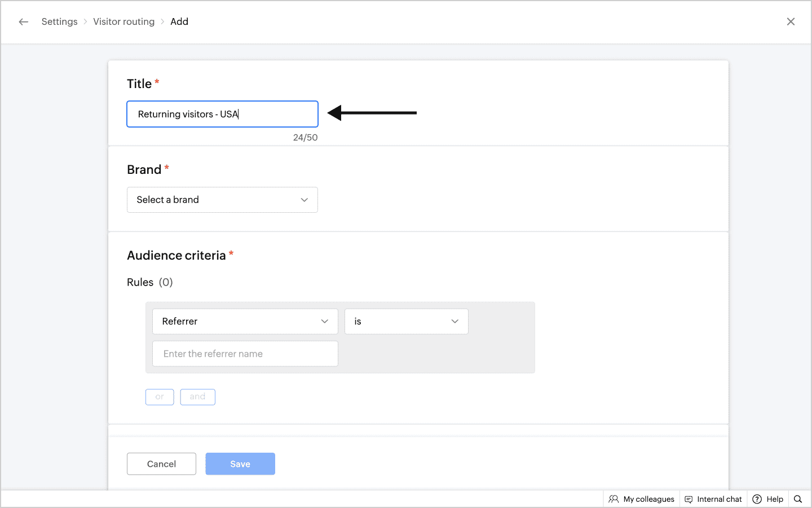Screen dimensions: 812x508
Task: Open the search magnifier icon
Action: click(x=798, y=499)
